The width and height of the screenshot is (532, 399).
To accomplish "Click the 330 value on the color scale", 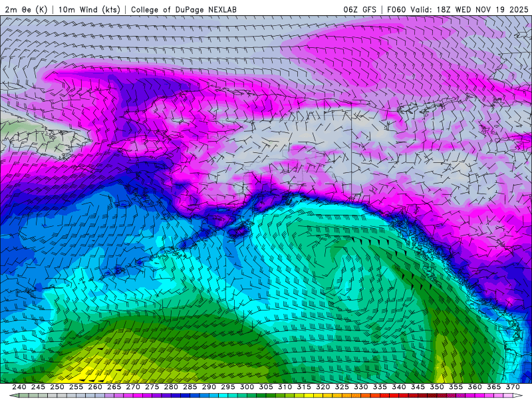I will click(x=361, y=387).
